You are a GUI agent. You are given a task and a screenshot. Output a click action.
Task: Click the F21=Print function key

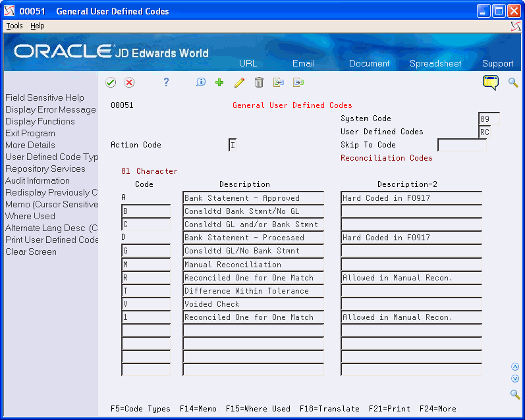(389, 409)
